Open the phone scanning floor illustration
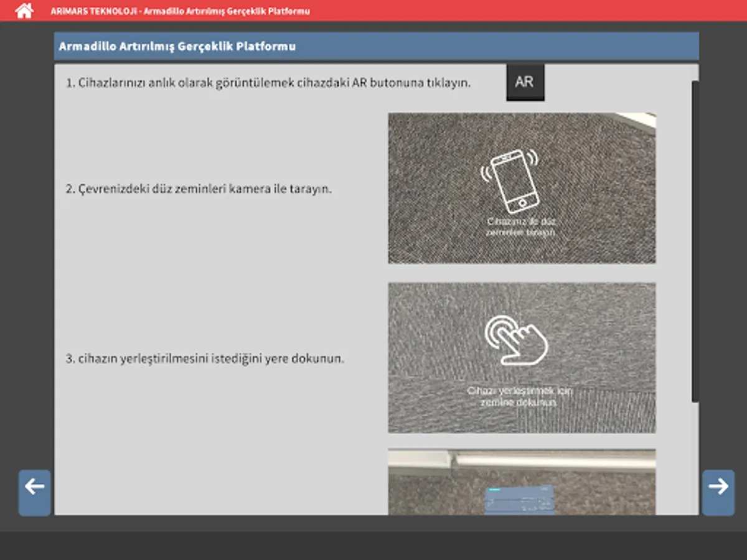Viewport: 747px width, 560px height. (522, 188)
